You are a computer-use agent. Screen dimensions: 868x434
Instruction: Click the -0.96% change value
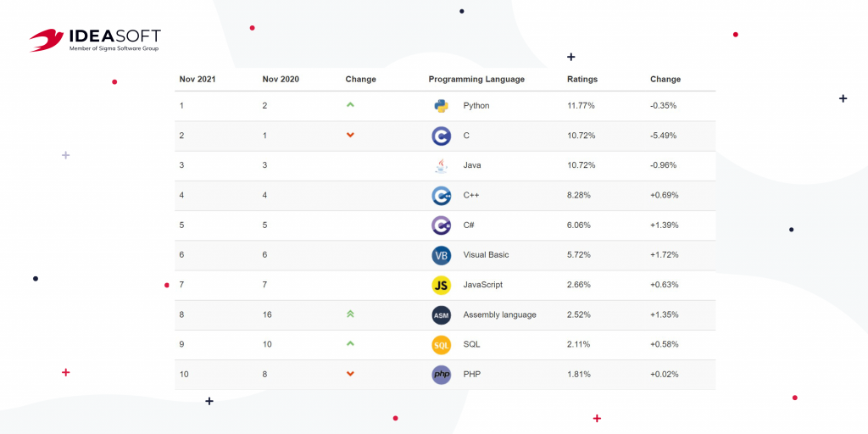(x=663, y=165)
